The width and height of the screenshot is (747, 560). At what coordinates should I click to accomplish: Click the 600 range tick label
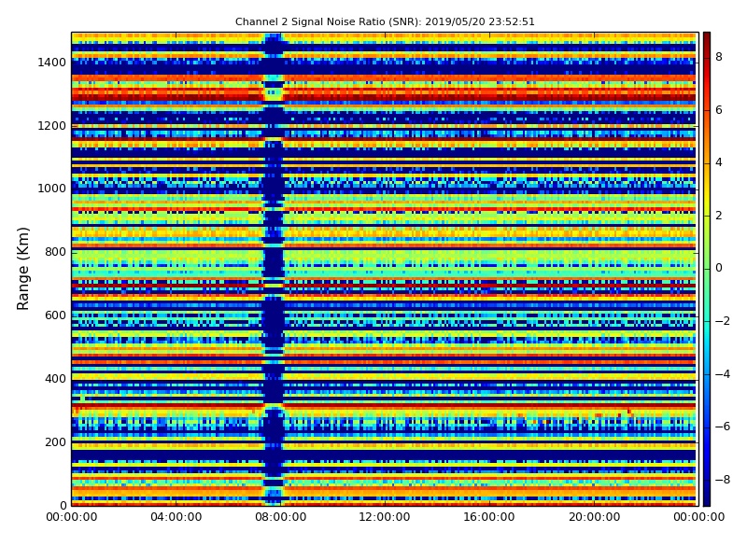tap(55, 315)
